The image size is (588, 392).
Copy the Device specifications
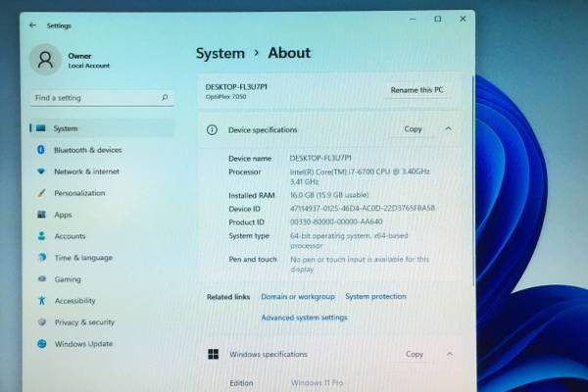tap(414, 128)
